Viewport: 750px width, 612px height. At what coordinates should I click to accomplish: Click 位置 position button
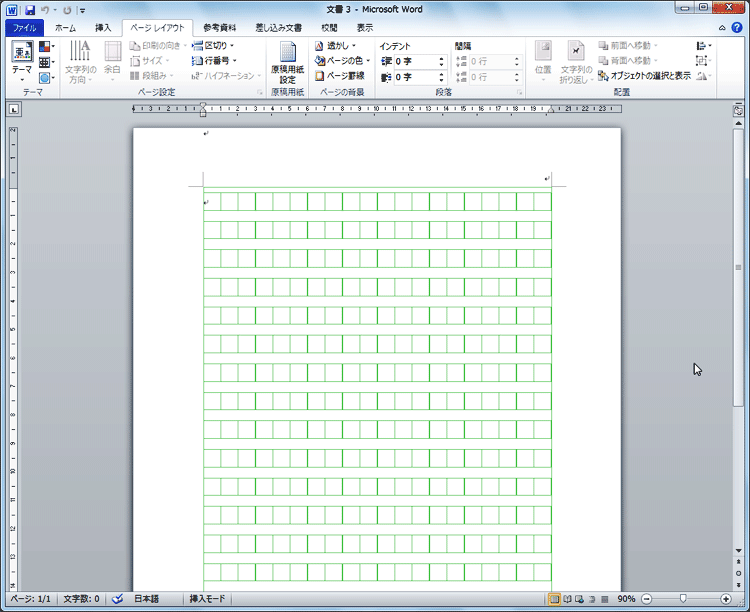click(543, 62)
